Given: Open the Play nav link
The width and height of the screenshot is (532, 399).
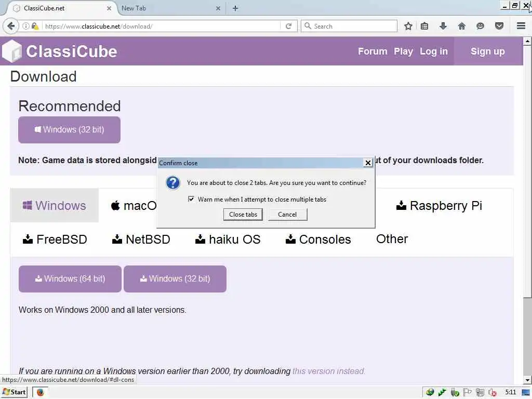Looking at the screenshot, I should [x=403, y=51].
